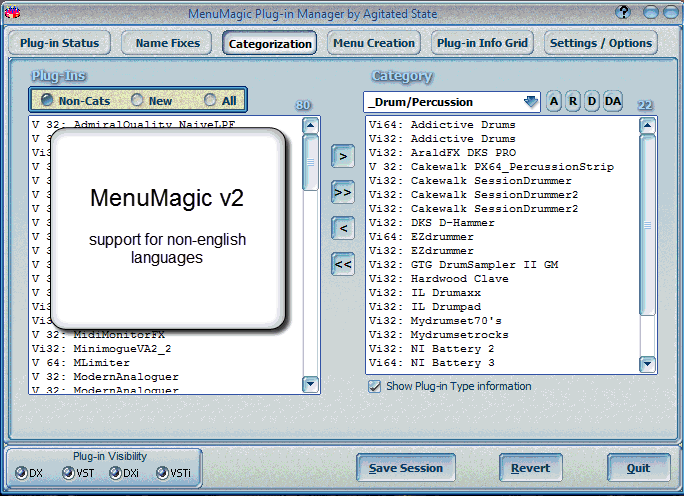Click the Revert button
Image resolution: width=684 pixels, height=496 pixels.
coord(530,468)
